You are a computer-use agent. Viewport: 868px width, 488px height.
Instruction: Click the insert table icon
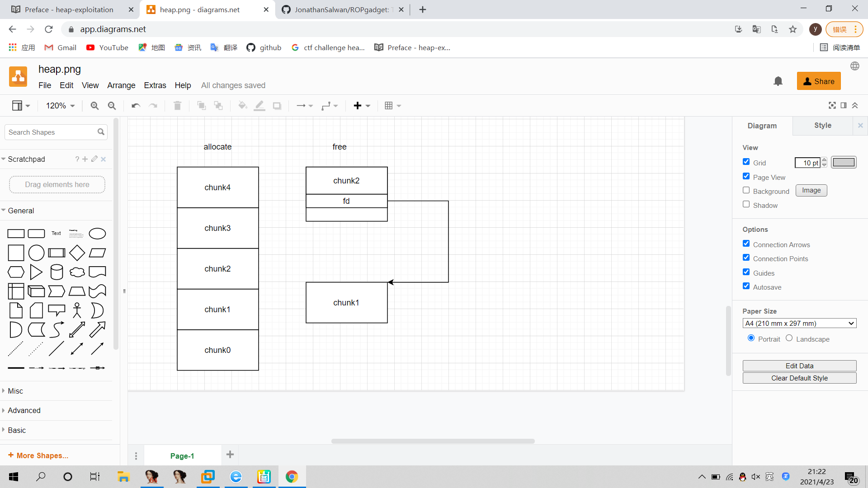[x=389, y=106]
